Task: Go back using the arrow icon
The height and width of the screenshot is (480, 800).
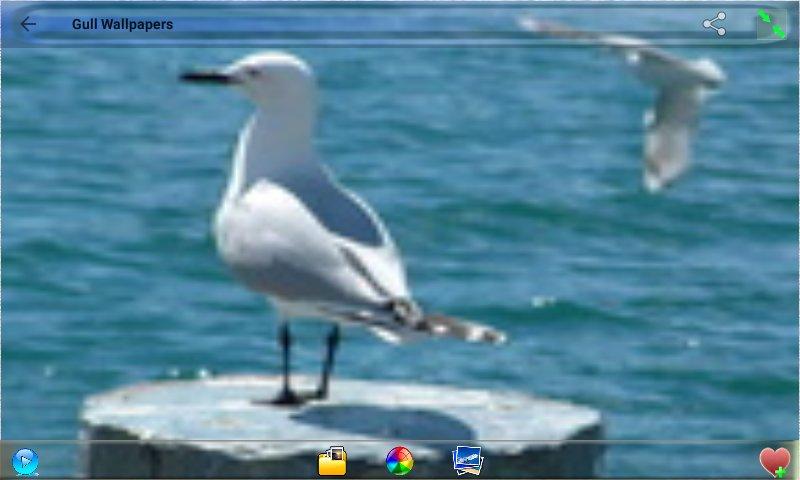Action: [28, 24]
